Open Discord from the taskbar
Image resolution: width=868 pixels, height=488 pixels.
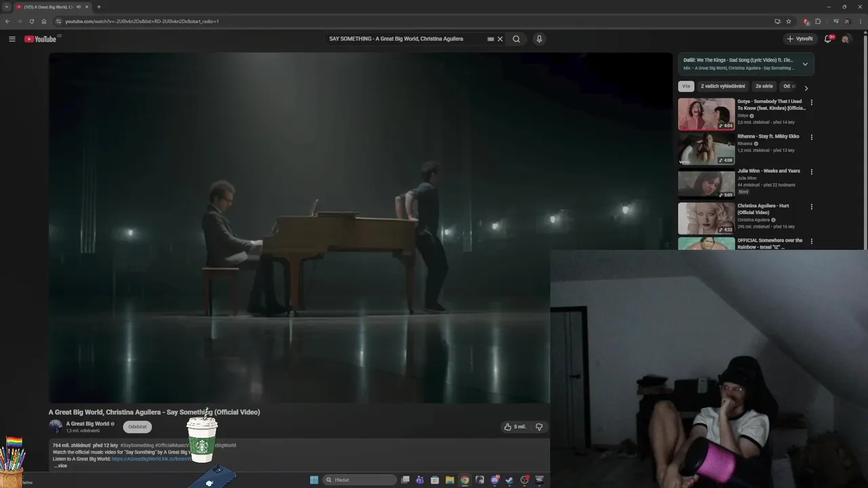coord(494,480)
